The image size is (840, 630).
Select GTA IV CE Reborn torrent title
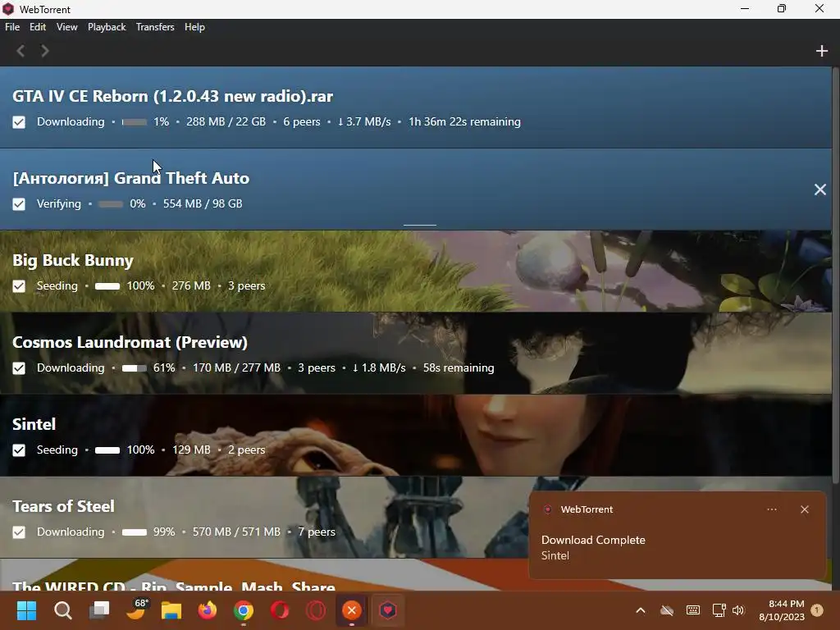click(172, 96)
